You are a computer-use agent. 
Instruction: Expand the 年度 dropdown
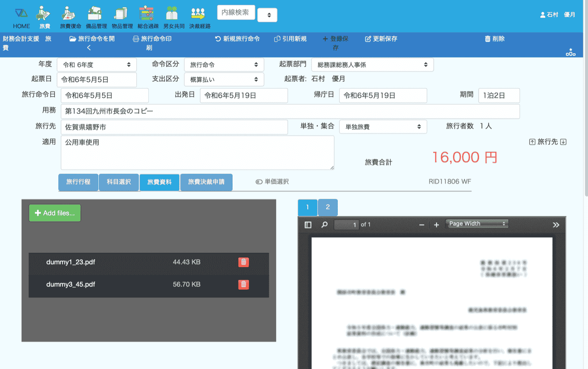(x=96, y=65)
